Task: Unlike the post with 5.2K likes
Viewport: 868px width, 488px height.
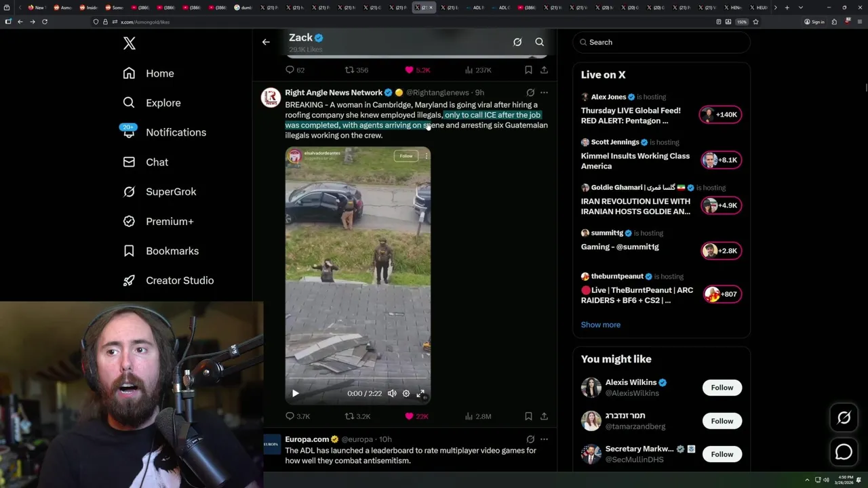Action: (418, 70)
